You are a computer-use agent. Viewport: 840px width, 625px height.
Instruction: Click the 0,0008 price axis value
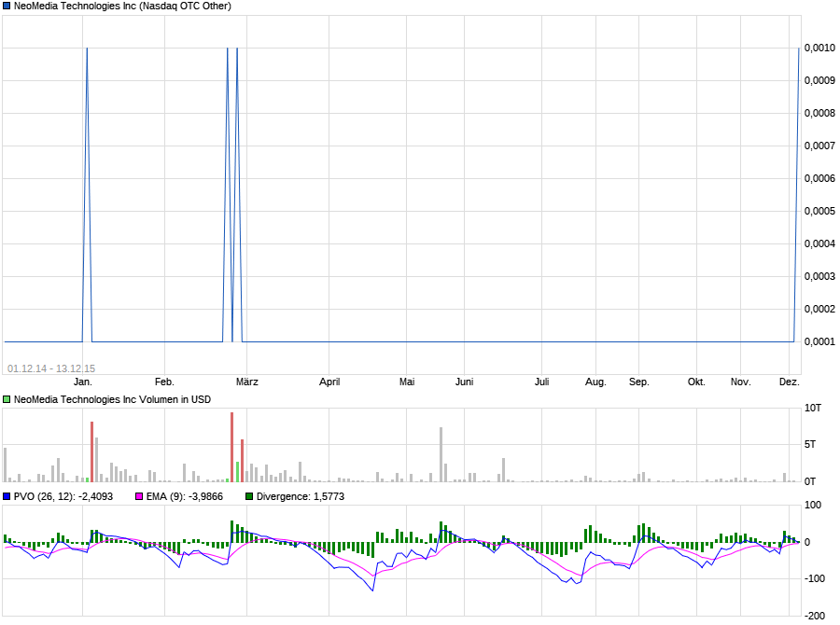[x=819, y=114]
